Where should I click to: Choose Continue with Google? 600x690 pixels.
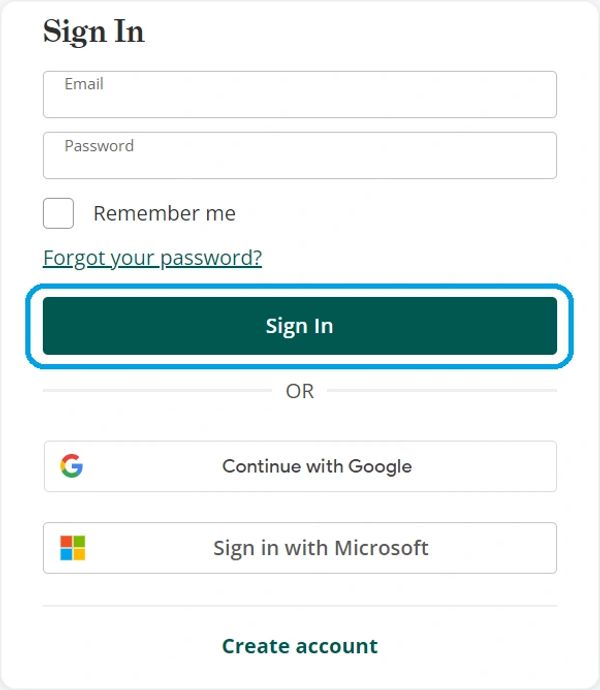coord(300,466)
